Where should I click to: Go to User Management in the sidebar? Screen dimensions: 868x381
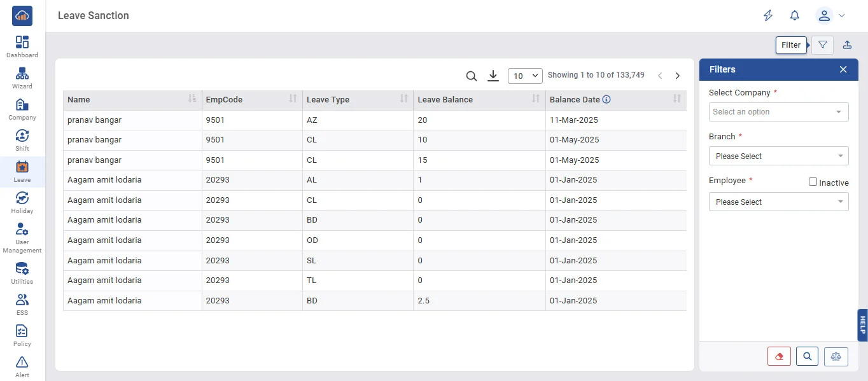point(22,238)
